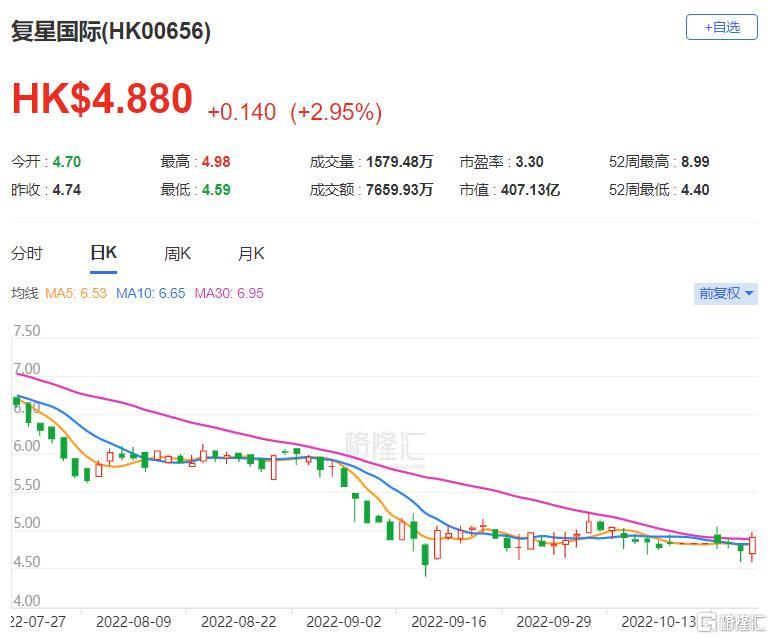Viewport: 772px width, 639px height.
Task: Click the 2022-09-02 date axis label
Action: pos(344,622)
